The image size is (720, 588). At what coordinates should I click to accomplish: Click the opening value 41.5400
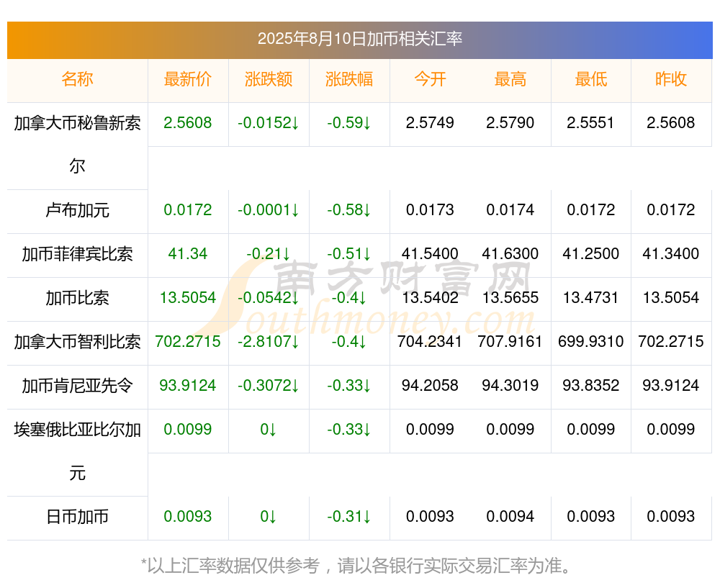pos(430,253)
